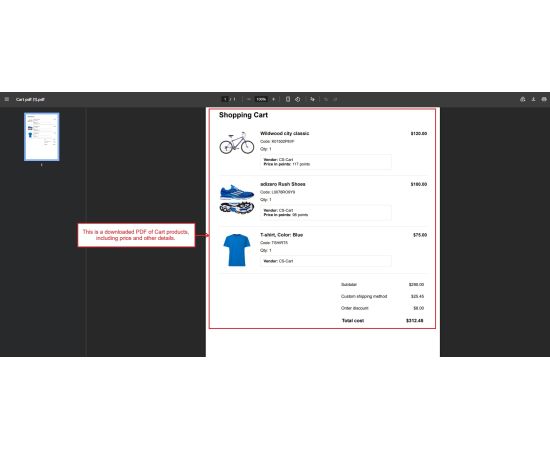Select the page 1 thumbnail

coord(42,137)
